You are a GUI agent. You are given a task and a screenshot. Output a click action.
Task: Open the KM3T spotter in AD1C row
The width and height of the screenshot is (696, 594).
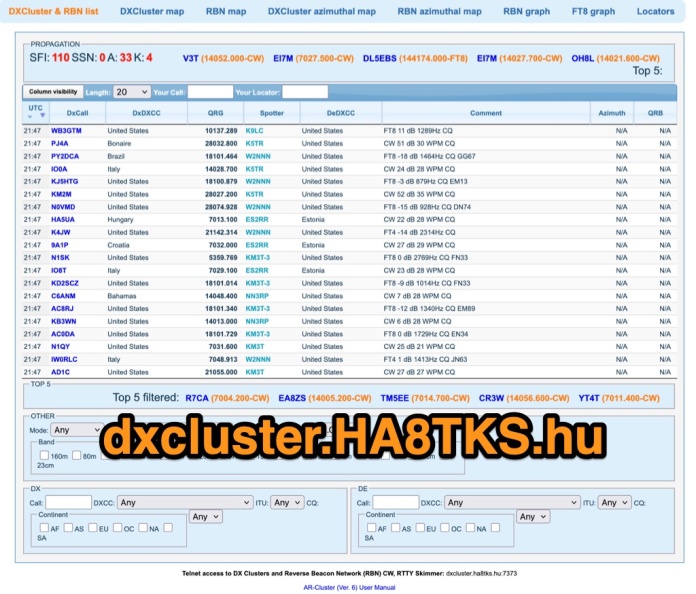255,372
